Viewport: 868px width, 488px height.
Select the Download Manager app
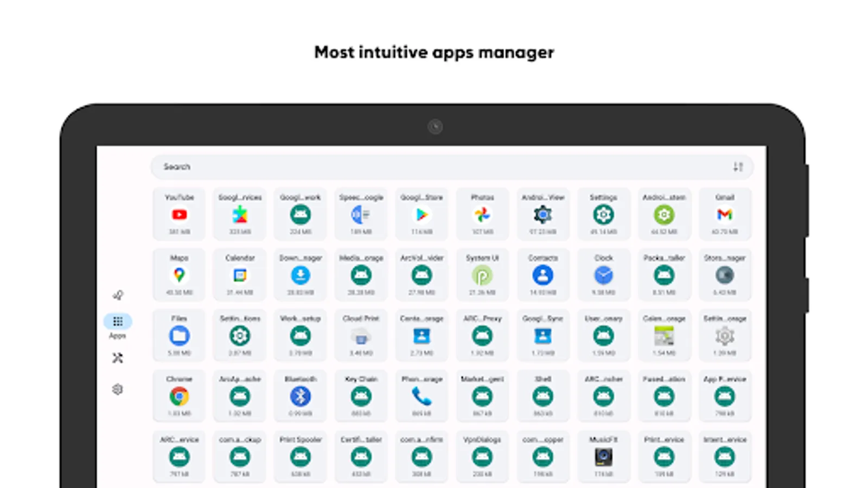tap(301, 275)
